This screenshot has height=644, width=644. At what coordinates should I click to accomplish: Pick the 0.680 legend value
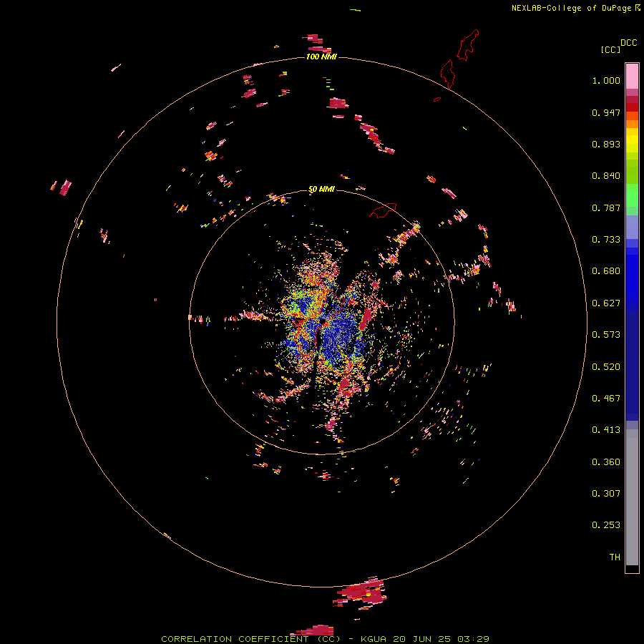606,271
